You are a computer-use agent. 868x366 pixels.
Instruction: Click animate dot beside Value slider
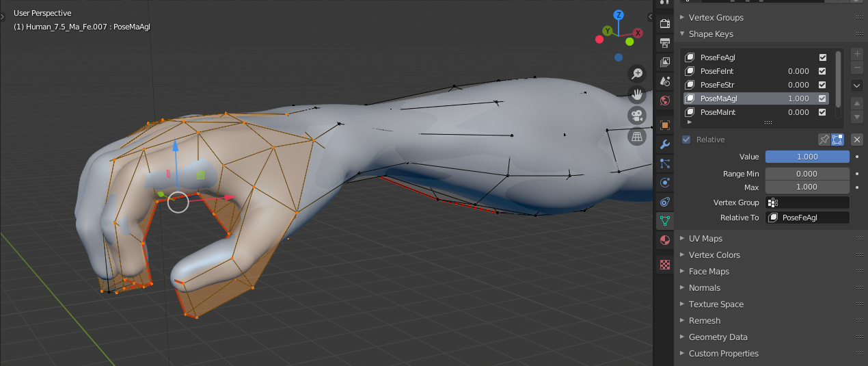coord(857,157)
